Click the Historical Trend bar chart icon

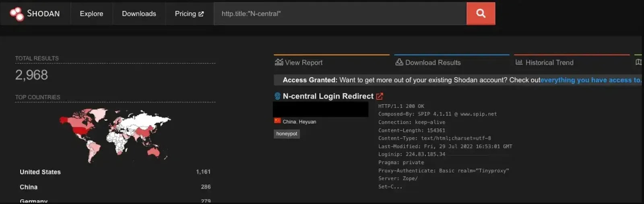519,62
